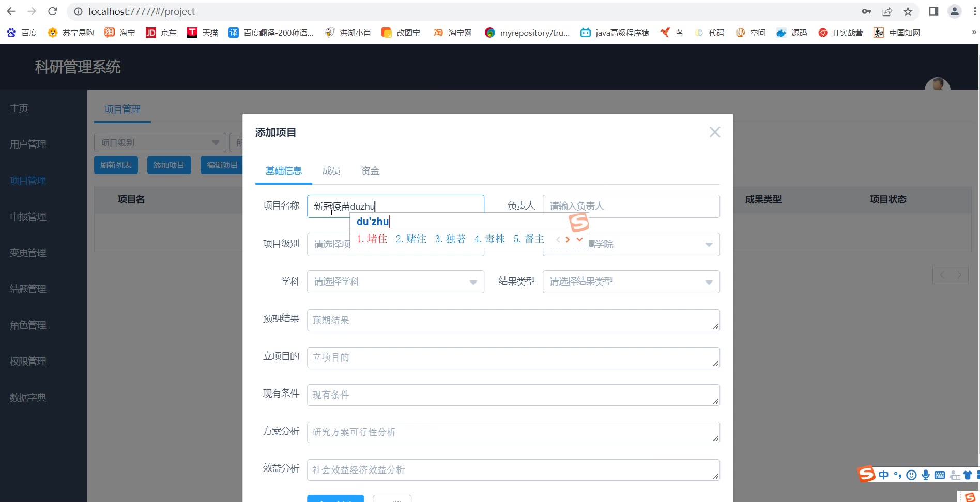Click the next page pagination arrow

pyautogui.click(x=959, y=275)
